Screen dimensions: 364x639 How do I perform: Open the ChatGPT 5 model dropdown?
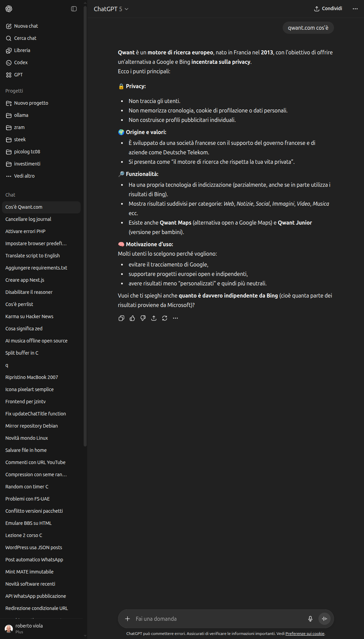point(111,9)
